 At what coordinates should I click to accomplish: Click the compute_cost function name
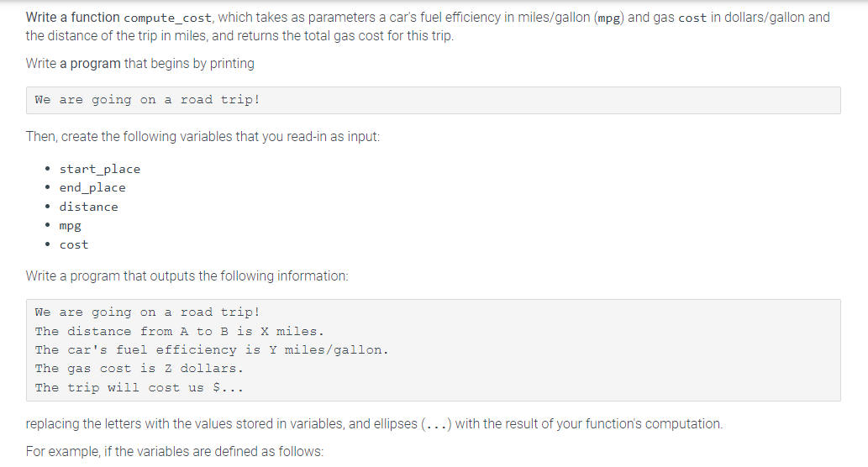pos(168,18)
